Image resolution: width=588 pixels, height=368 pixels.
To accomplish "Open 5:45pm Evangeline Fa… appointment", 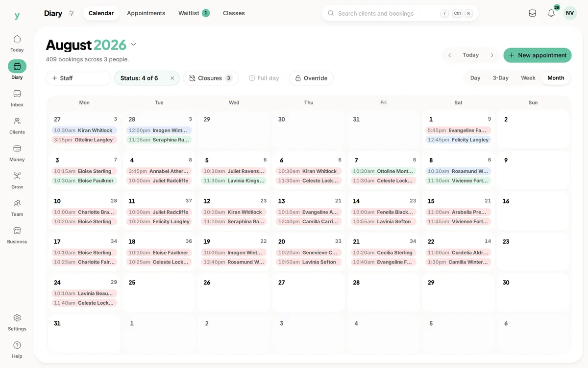I will pyautogui.click(x=458, y=131).
